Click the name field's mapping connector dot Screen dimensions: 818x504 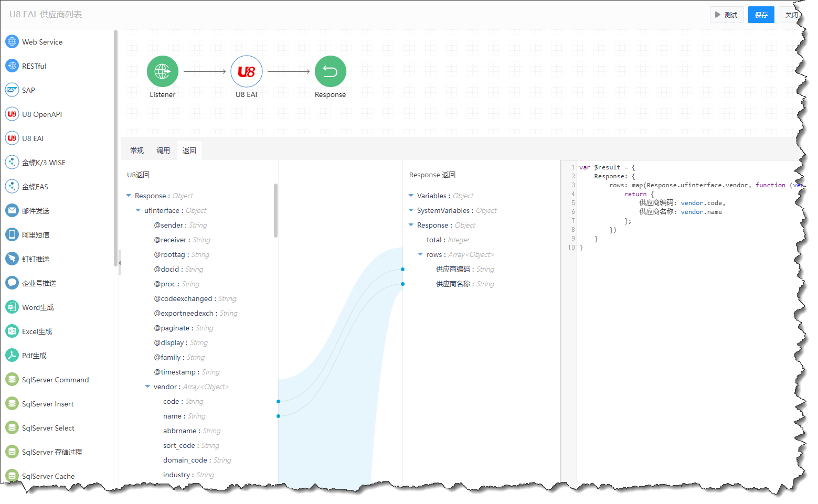(278, 416)
